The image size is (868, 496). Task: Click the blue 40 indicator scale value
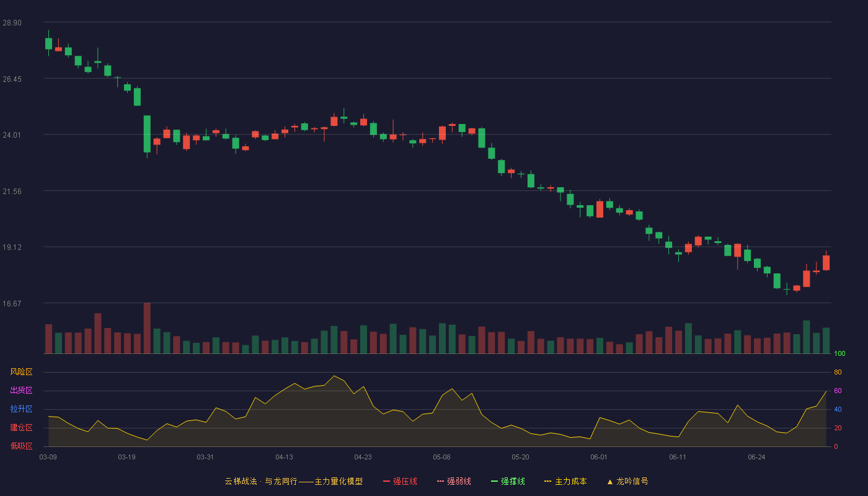coord(838,409)
